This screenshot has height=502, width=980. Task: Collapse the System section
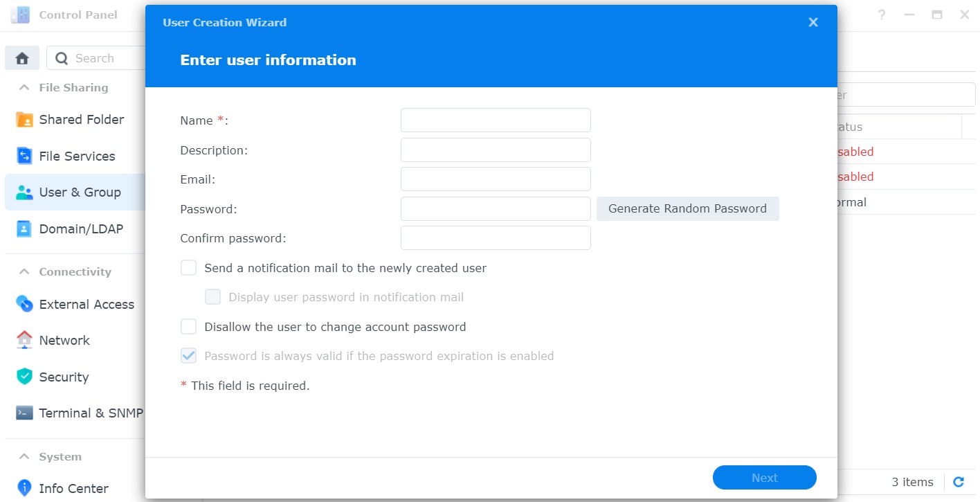(x=24, y=456)
